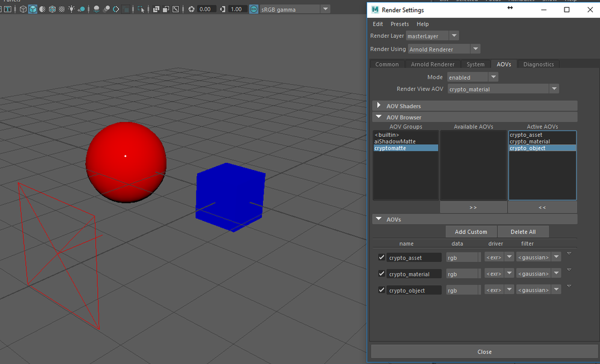The image size is (600, 364).
Task: Toggle screen space ambient occlusion icon
Action: pos(97,9)
